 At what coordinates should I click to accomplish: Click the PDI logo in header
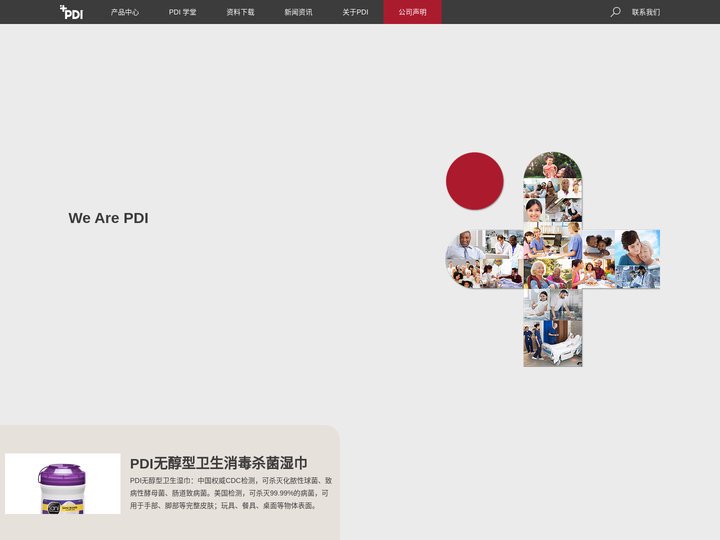[x=72, y=12]
